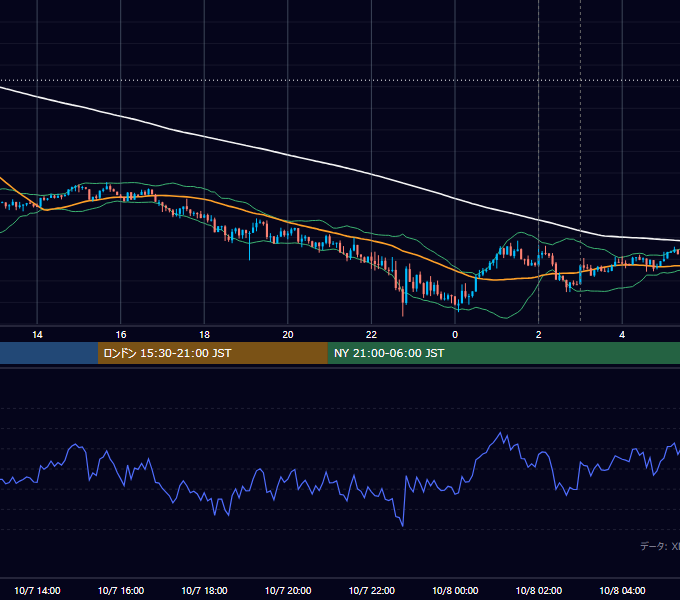Click the NY 21:00-06:00 JST session bar
The height and width of the screenshot is (600, 680).
[x=503, y=353]
